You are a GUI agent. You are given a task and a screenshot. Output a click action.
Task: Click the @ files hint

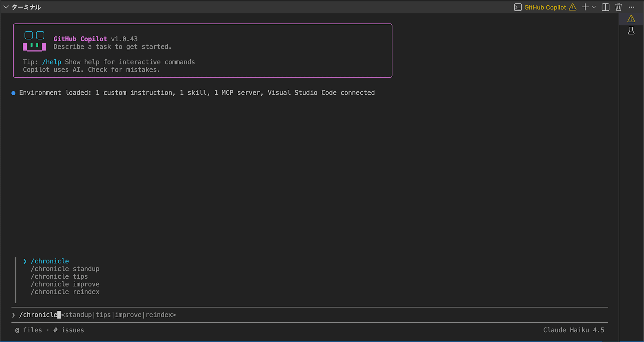(29, 330)
